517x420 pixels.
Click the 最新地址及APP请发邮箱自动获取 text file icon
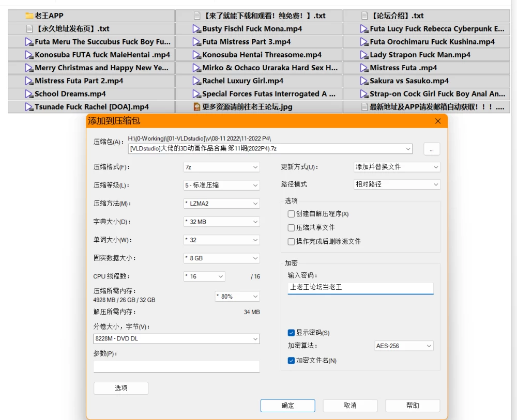click(x=364, y=107)
